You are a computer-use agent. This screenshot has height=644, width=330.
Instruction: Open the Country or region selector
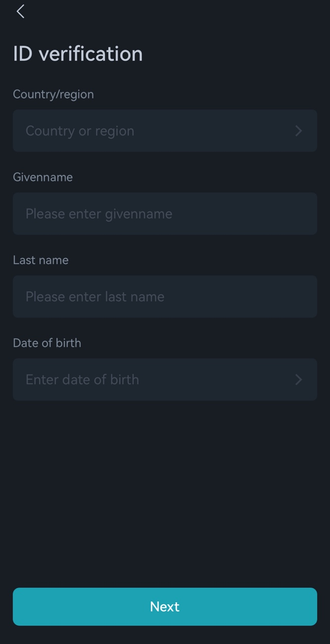pos(165,130)
